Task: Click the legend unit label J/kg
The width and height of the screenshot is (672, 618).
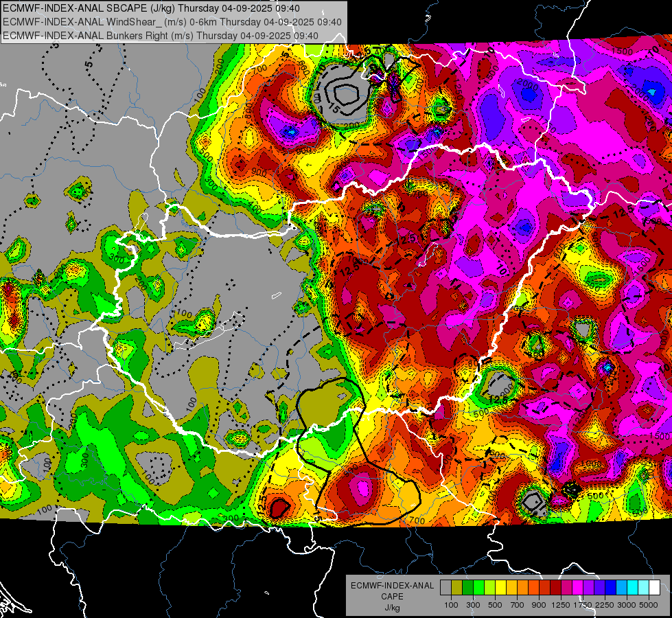Action: [x=393, y=608]
